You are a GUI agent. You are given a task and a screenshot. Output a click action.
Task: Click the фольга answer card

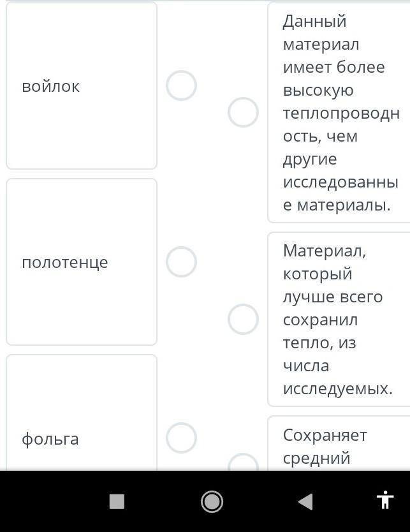tap(82, 413)
